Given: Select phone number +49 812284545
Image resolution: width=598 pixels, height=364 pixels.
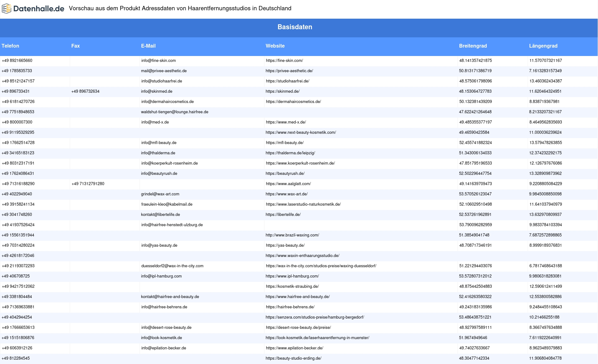Looking at the screenshot, I should [x=16, y=358].
